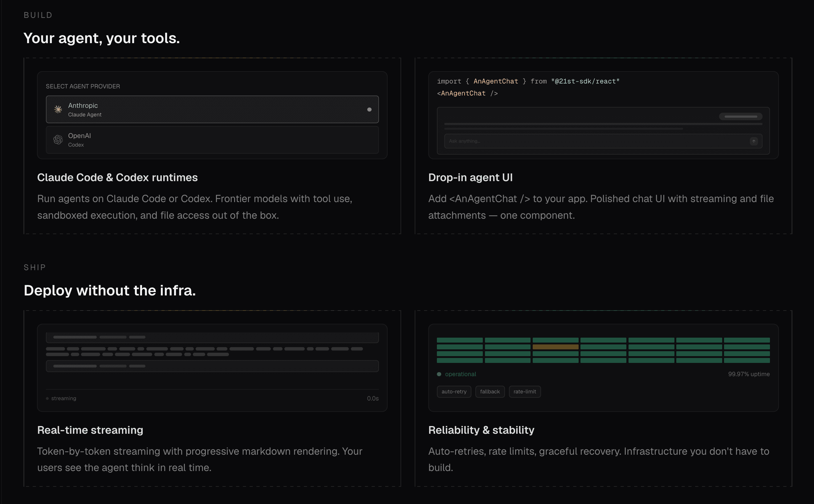Image resolution: width=814 pixels, height=504 pixels.
Task: Click the fallback capability badge
Action: [x=490, y=391]
